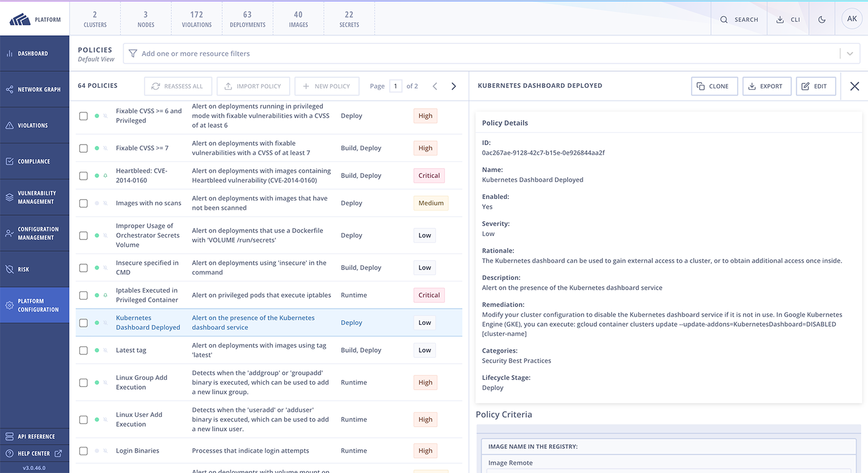Open Compliance menu item
Viewport: 868px width, 473px height.
(35, 161)
